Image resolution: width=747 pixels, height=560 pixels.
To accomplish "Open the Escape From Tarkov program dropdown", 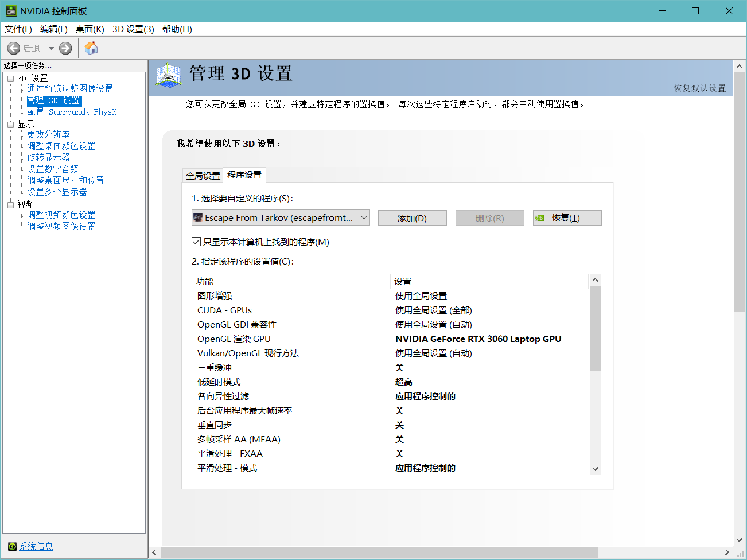I will [x=364, y=218].
